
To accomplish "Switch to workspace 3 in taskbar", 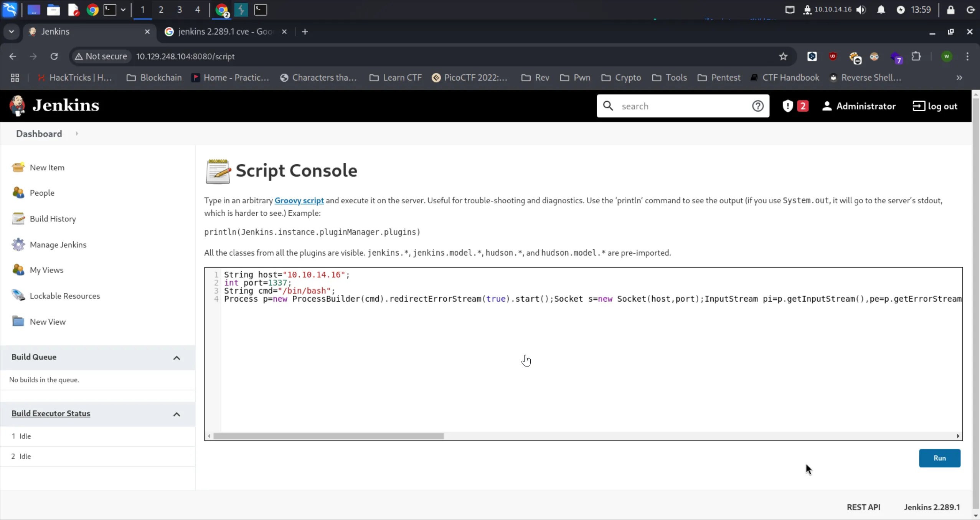I will pyautogui.click(x=179, y=10).
